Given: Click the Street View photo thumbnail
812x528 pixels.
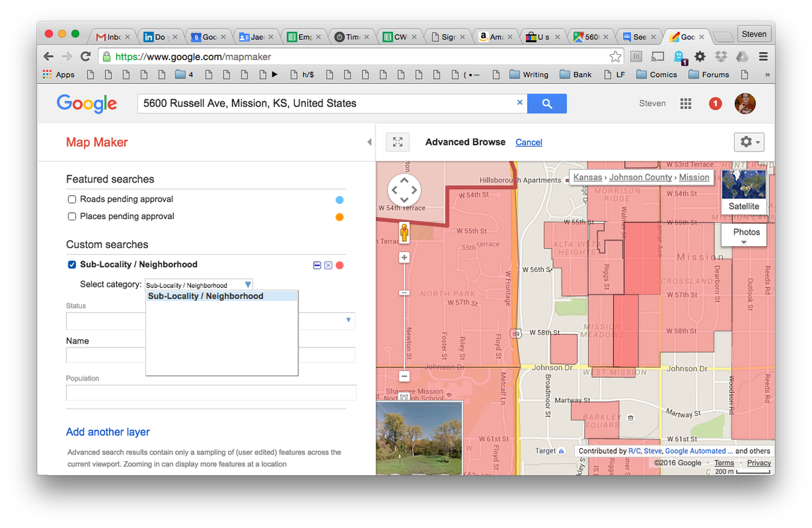Looking at the screenshot, I should [419, 438].
